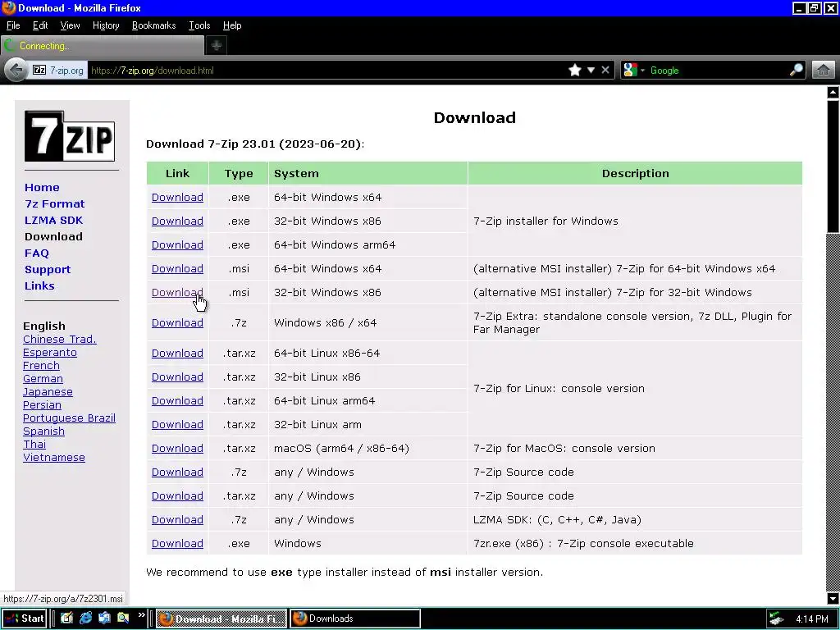The height and width of the screenshot is (630, 840).
Task: Open the Google search engine dropdown
Action: click(x=634, y=71)
